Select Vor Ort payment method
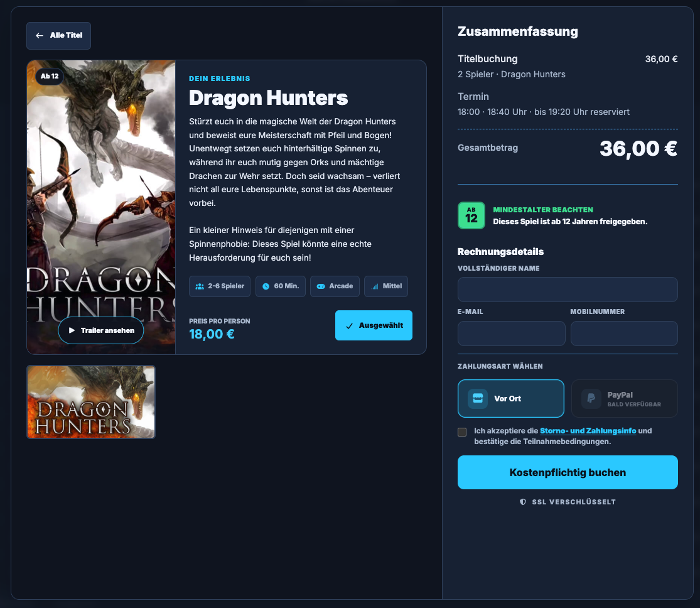Image resolution: width=700 pixels, height=608 pixels. coord(510,398)
